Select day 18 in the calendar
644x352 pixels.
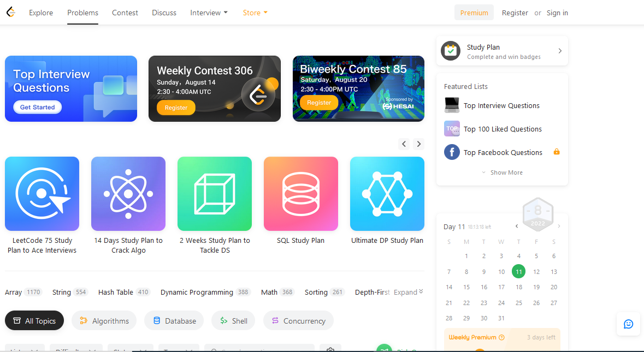519,287
